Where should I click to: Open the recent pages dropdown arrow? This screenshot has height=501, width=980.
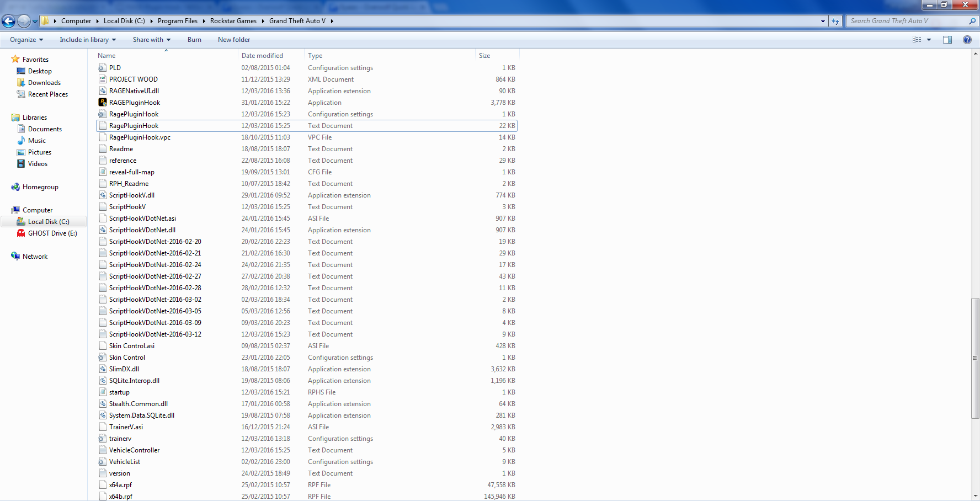tap(35, 22)
